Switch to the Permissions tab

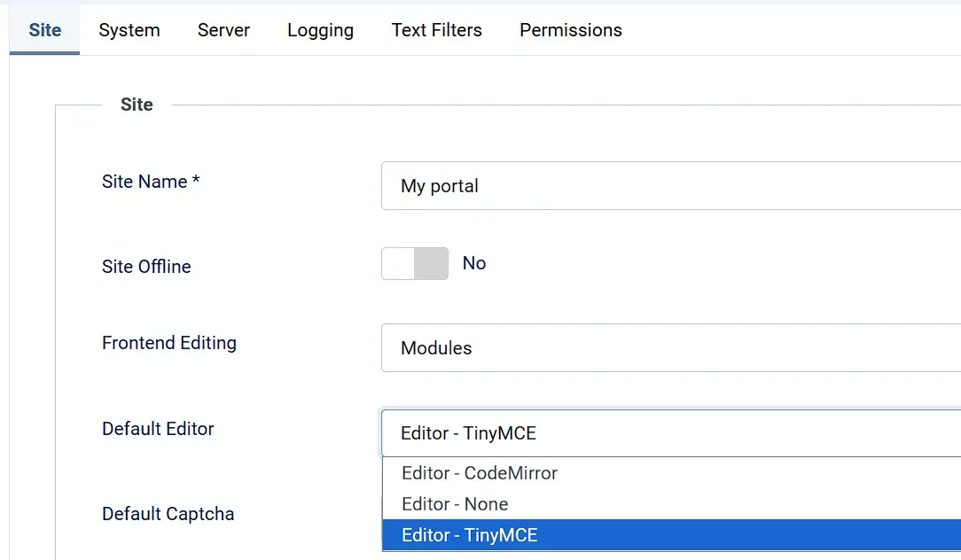(x=570, y=29)
